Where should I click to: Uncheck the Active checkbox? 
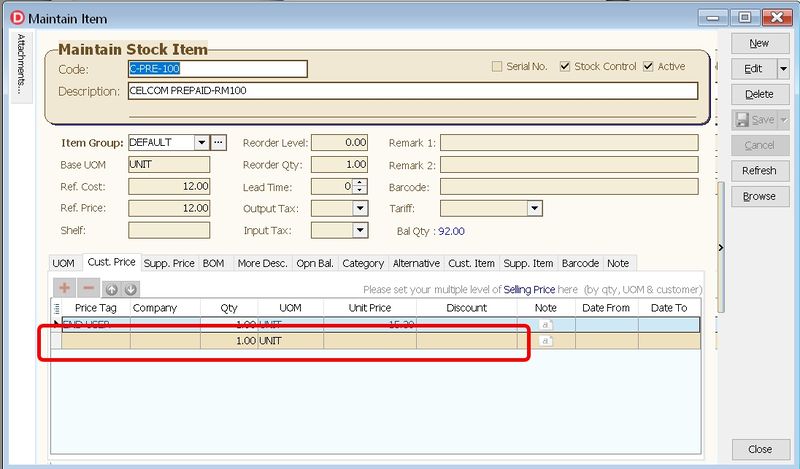pos(649,67)
